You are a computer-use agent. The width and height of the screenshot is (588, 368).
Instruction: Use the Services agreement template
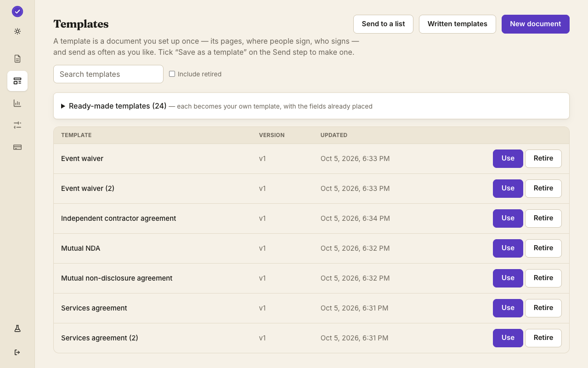(x=508, y=308)
